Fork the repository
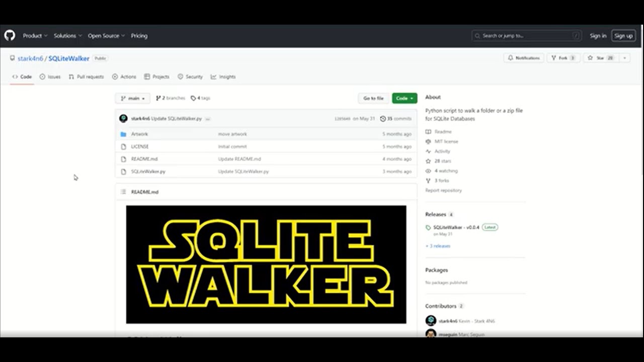Viewport: 644px width, 362px height. 563,58
